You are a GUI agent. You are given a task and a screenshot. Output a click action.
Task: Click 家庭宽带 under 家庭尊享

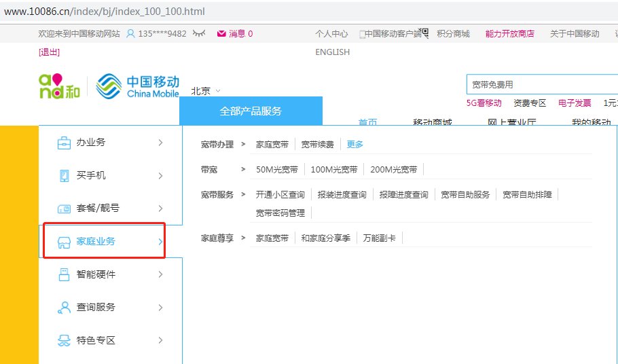[x=272, y=238]
